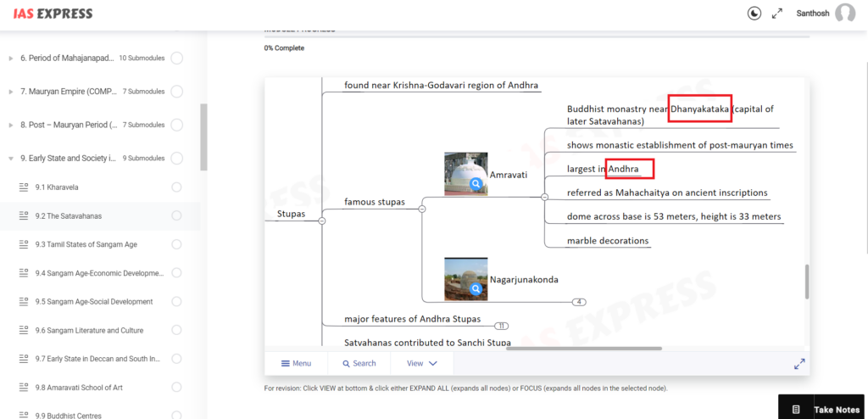Viewport: 868px width, 419px height.
Task: Select node 'dome across base is 53 meters'
Action: pyautogui.click(x=674, y=216)
